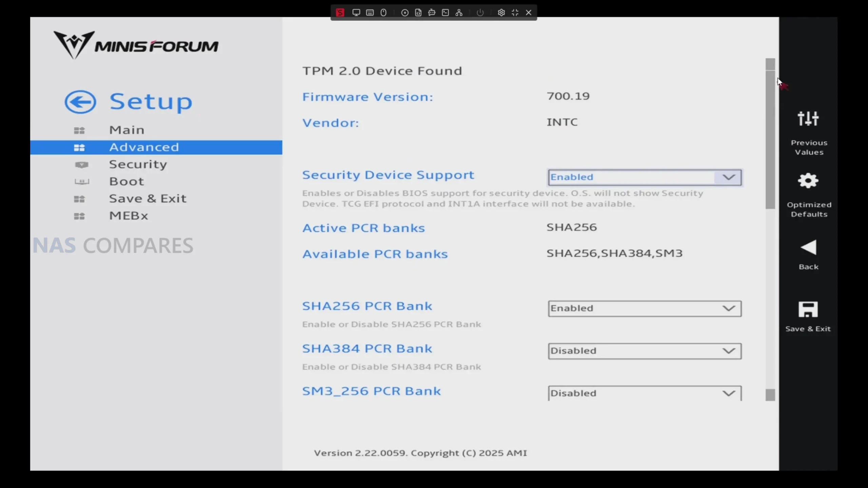Click the Main menu item
Screen dimensions: 868x488
pyautogui.click(x=126, y=130)
